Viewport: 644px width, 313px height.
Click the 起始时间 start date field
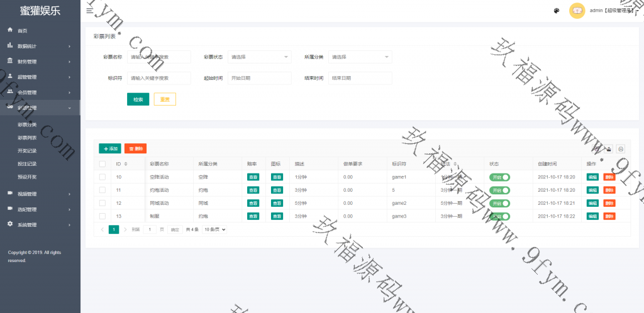259,78
